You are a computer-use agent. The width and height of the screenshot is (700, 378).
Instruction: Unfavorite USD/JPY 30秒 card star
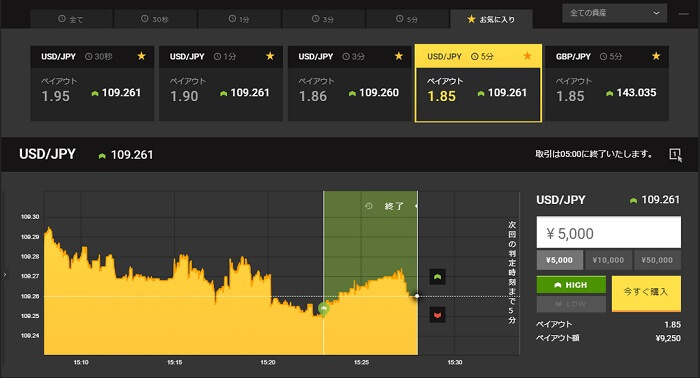[142, 56]
